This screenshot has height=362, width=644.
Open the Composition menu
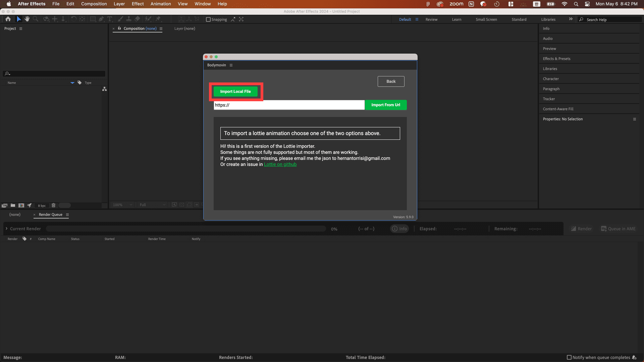(x=94, y=4)
